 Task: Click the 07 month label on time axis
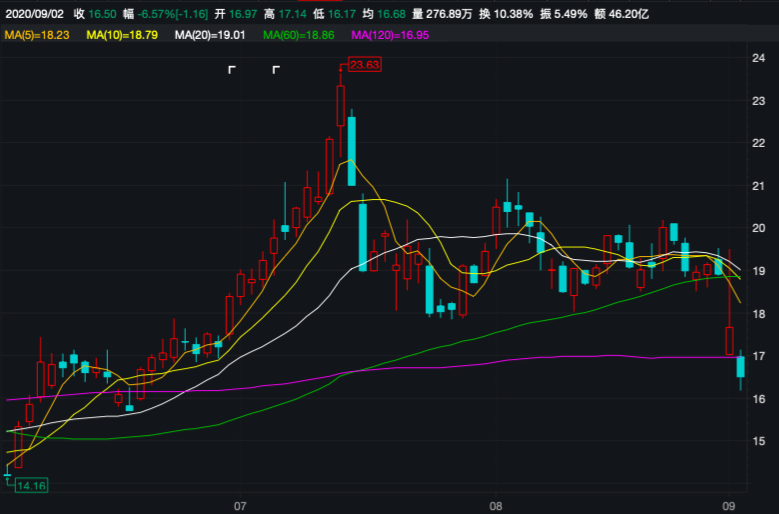[x=239, y=505]
